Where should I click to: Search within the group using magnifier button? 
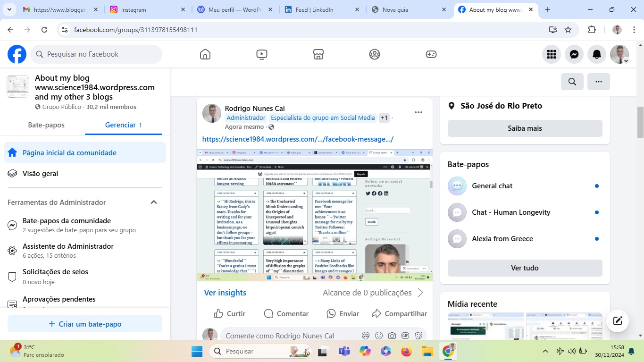tap(572, 82)
